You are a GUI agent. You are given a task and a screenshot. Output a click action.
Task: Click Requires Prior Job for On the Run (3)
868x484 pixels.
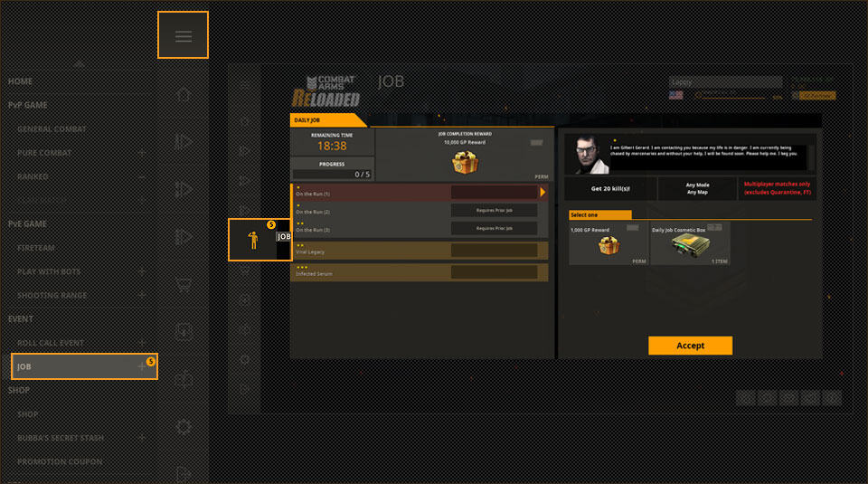tap(494, 228)
